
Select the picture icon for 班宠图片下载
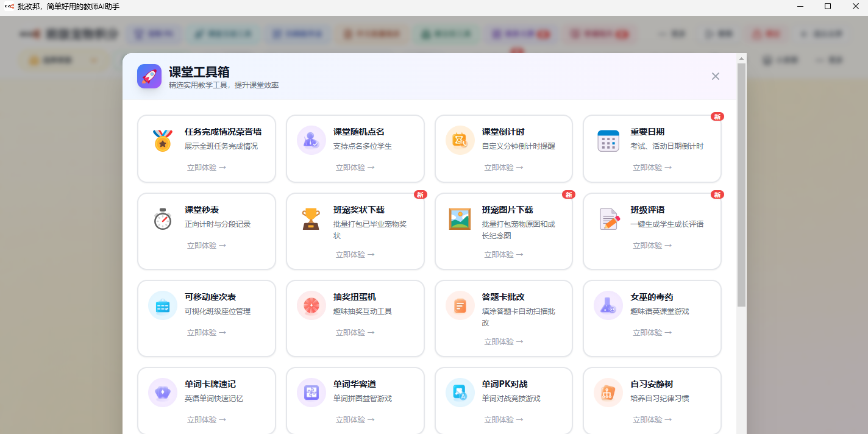(460, 218)
